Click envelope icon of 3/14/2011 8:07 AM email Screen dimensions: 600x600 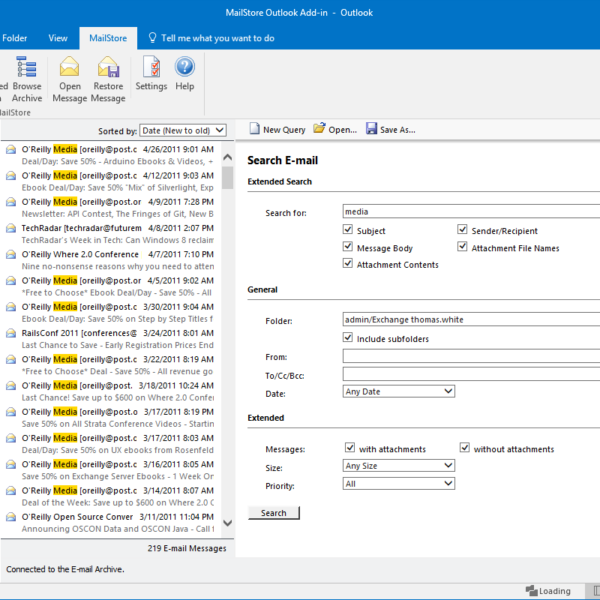tap(11, 491)
